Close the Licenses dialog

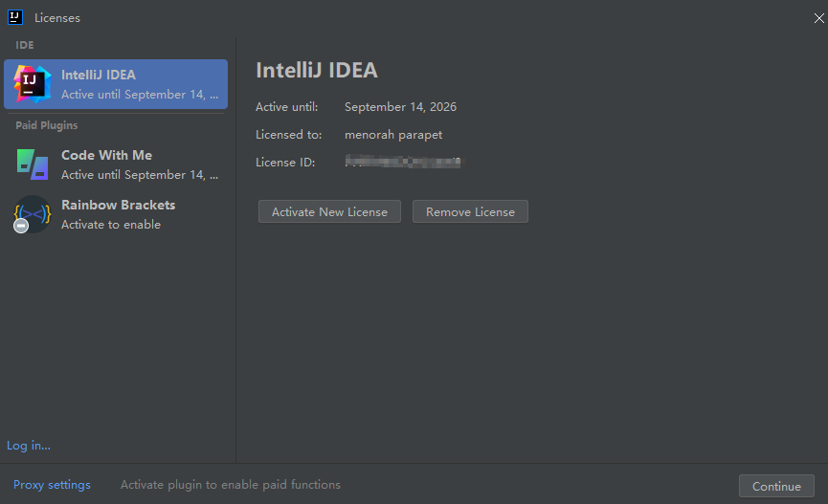click(818, 18)
